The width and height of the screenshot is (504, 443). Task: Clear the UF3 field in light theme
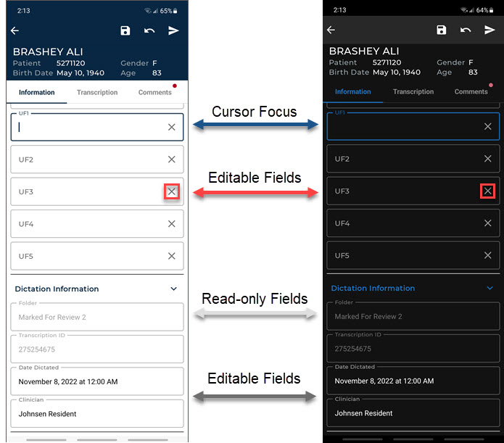pos(171,191)
